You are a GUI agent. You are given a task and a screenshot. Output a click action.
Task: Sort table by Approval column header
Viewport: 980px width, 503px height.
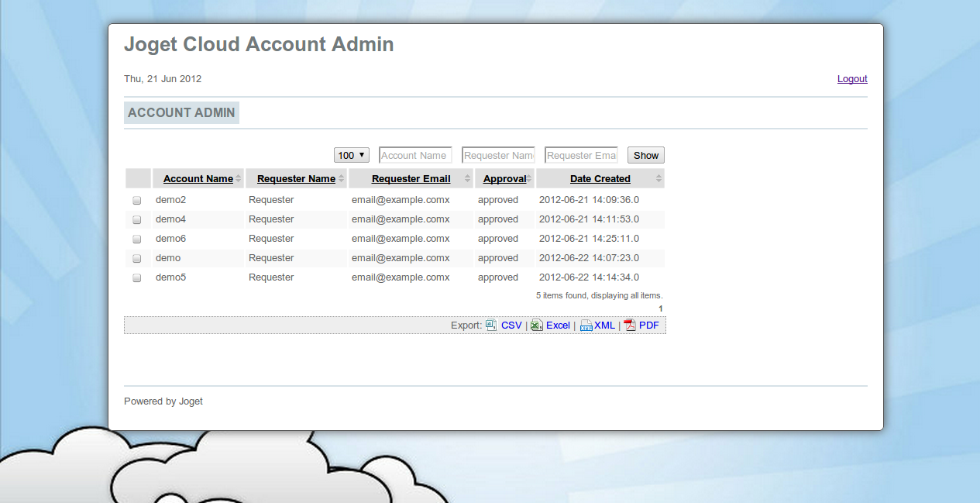[x=504, y=179]
